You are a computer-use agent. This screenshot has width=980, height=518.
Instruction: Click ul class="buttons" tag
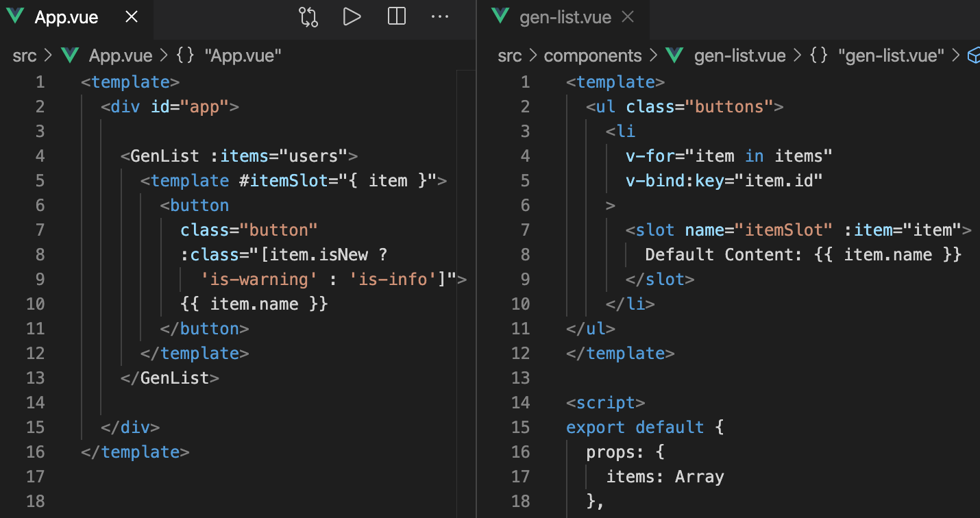[x=685, y=106]
